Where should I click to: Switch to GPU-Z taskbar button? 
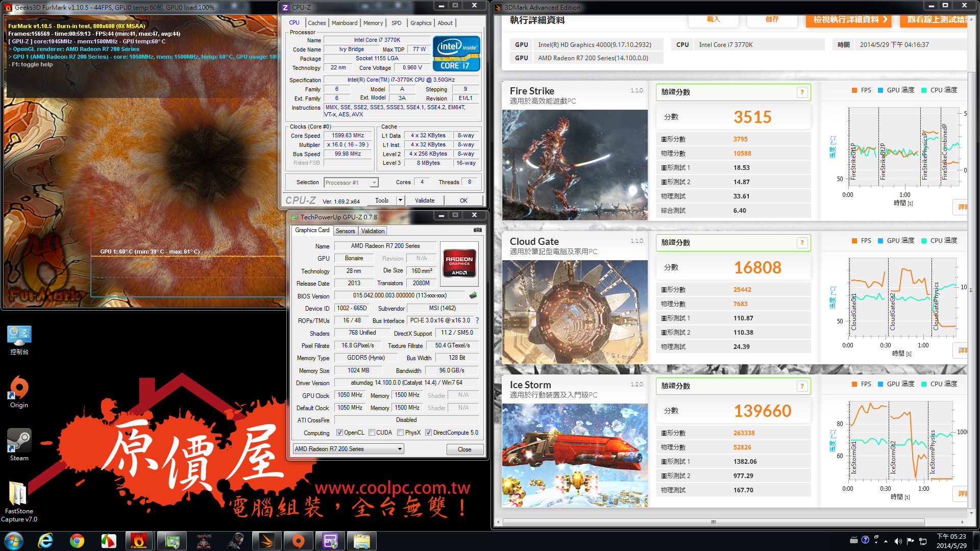click(172, 541)
